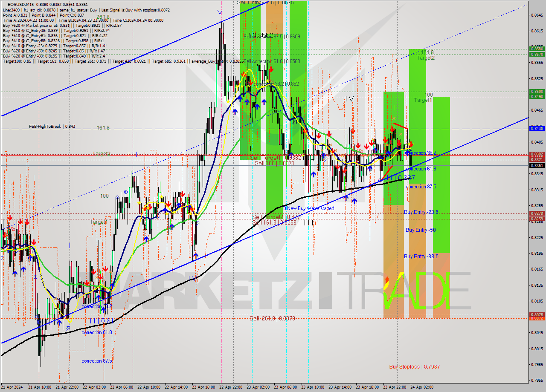Click the 0.8225 price axis label
Viewport: 546px width, 392px height.
click(537, 237)
